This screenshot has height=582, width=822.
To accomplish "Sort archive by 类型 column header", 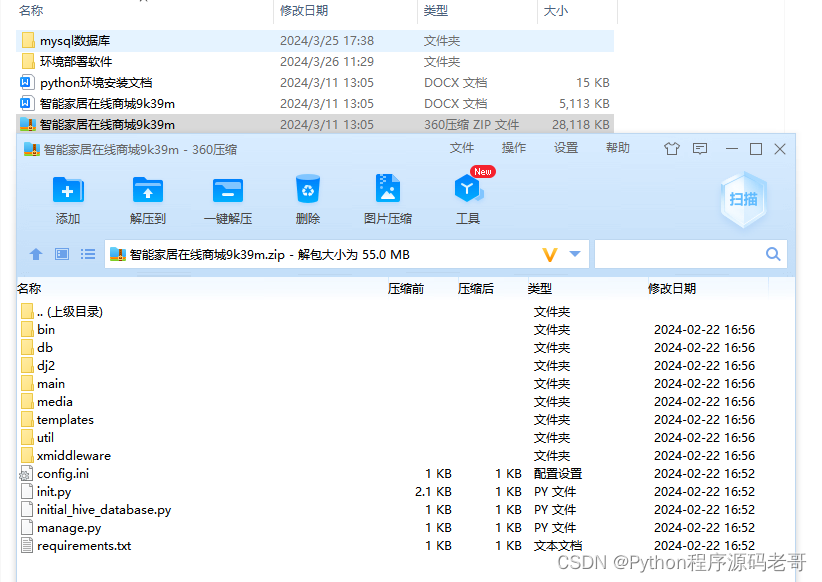I will click(539, 288).
